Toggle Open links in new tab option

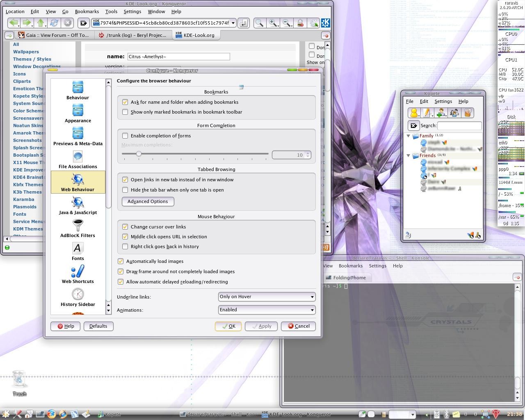pos(125,180)
